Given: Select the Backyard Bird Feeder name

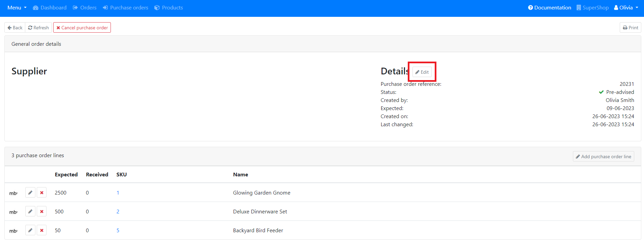Looking at the screenshot, I should point(258,231).
